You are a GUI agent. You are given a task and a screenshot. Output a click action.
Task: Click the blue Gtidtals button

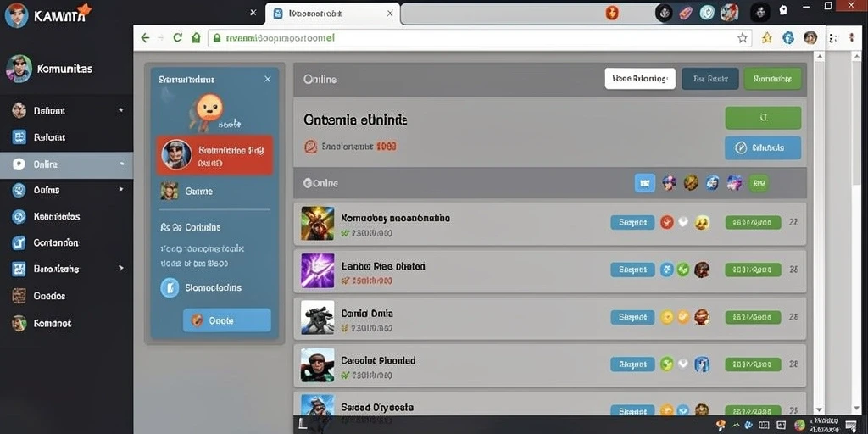(763, 147)
